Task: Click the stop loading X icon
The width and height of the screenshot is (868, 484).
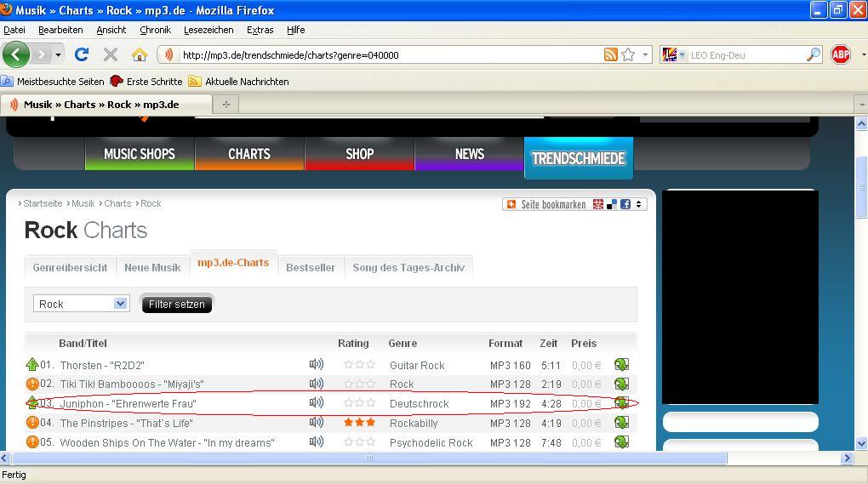Action: (x=111, y=54)
